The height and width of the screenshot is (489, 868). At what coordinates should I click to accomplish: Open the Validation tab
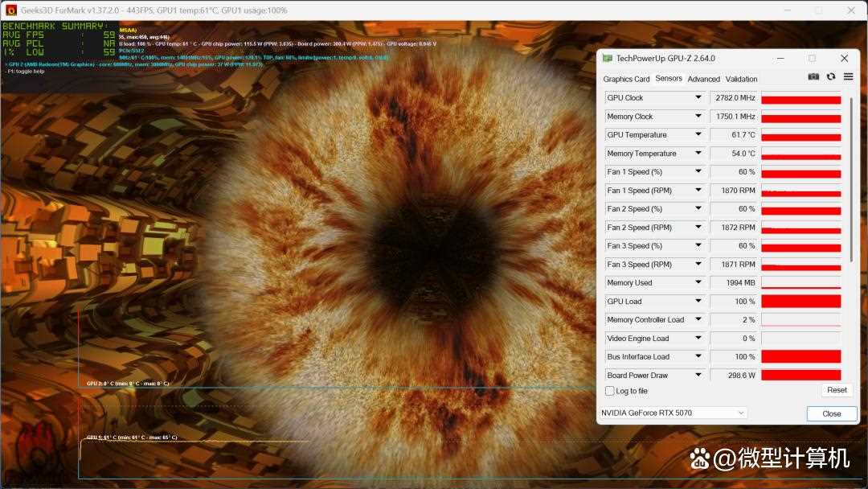741,79
